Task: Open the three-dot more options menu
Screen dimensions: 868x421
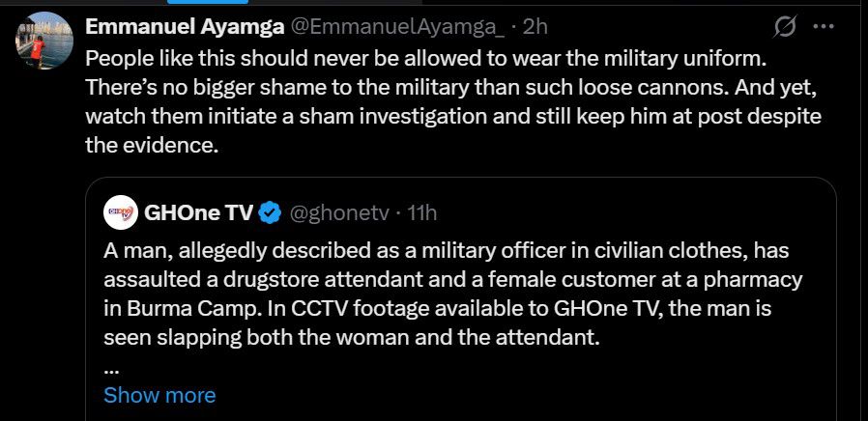Action: pyautogui.click(x=823, y=27)
